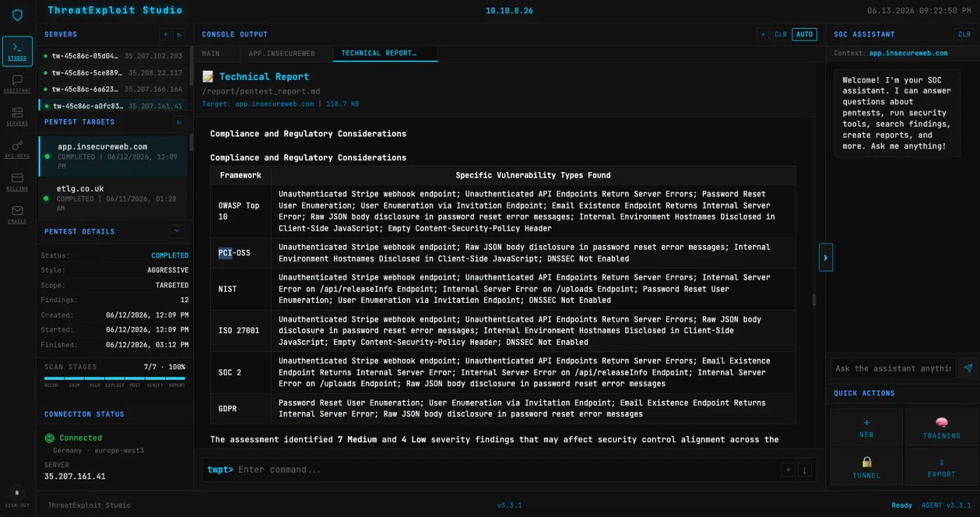Image resolution: width=980 pixels, height=517 pixels.
Task: Select the etlg.co.uk pentest target
Action: [114, 198]
